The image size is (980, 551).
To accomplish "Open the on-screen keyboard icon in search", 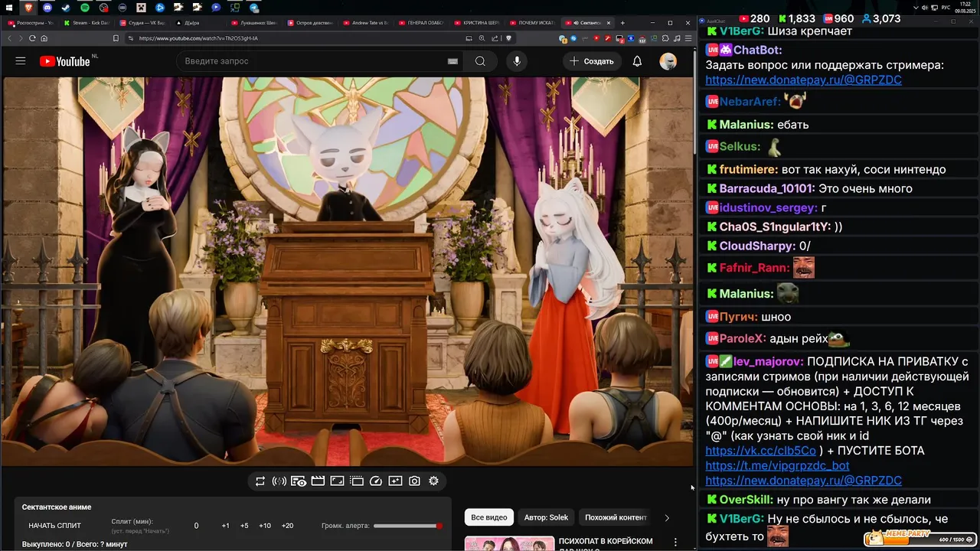I will click(x=452, y=61).
